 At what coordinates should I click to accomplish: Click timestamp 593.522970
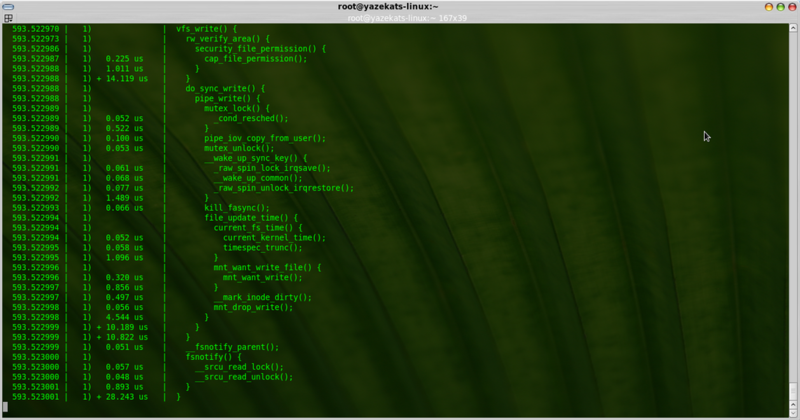[36, 29]
